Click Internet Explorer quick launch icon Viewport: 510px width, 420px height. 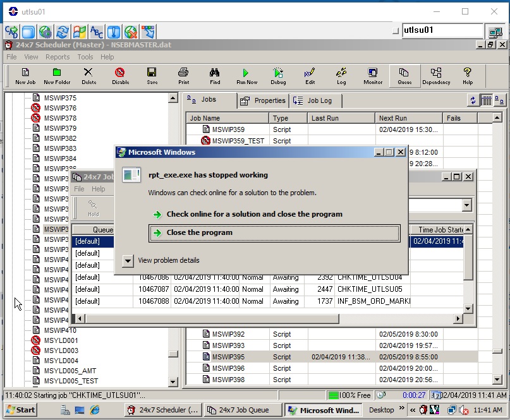point(95,410)
